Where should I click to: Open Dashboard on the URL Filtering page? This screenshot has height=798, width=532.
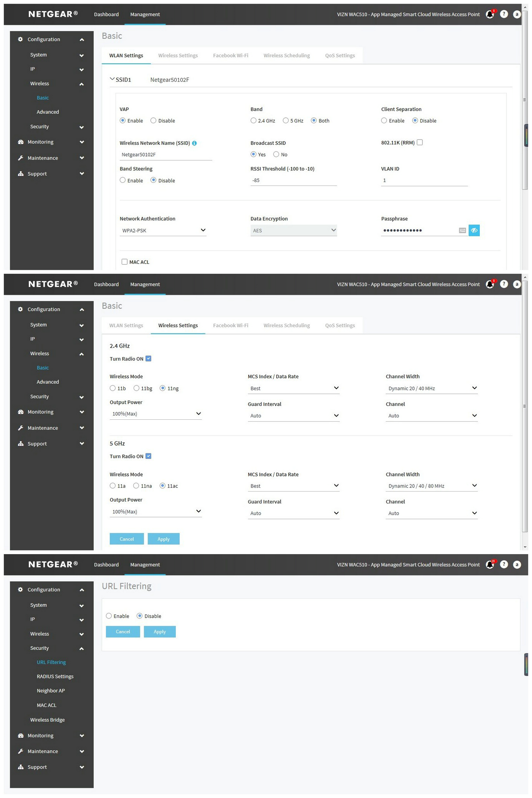(106, 565)
